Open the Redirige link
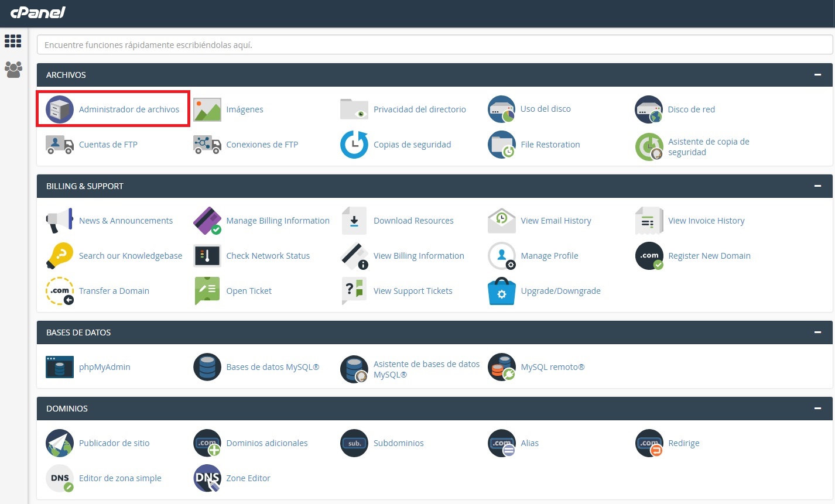This screenshot has height=504, width=835. (683, 443)
